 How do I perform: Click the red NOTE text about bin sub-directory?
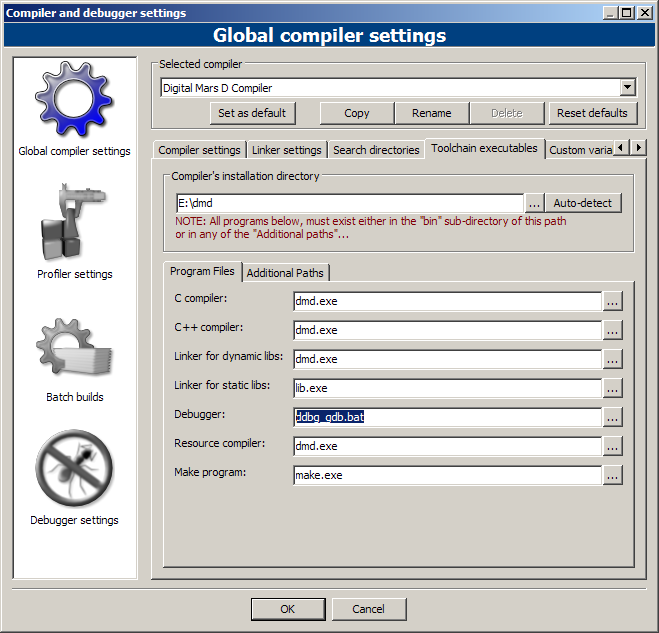(x=370, y=227)
